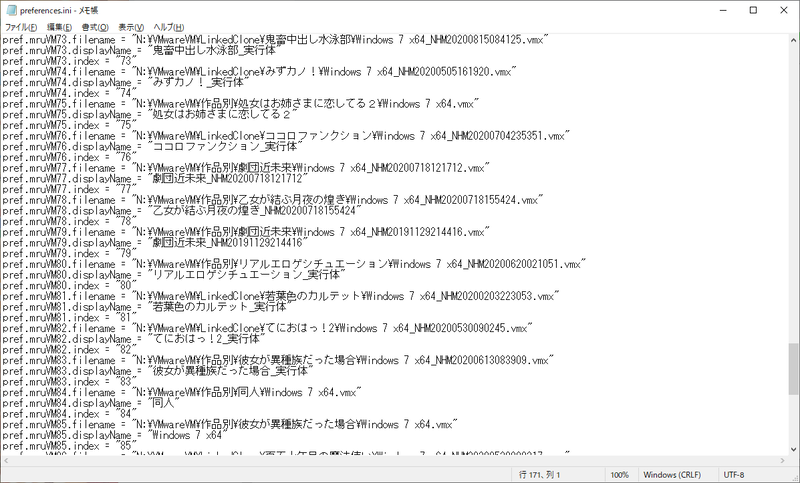The height and width of the screenshot is (483, 800).
Task: Click the vertical scrollbar down arrow
Action: pos(793,450)
